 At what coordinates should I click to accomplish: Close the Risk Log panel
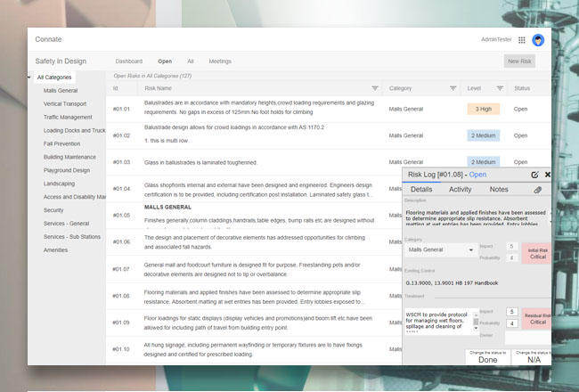point(548,175)
